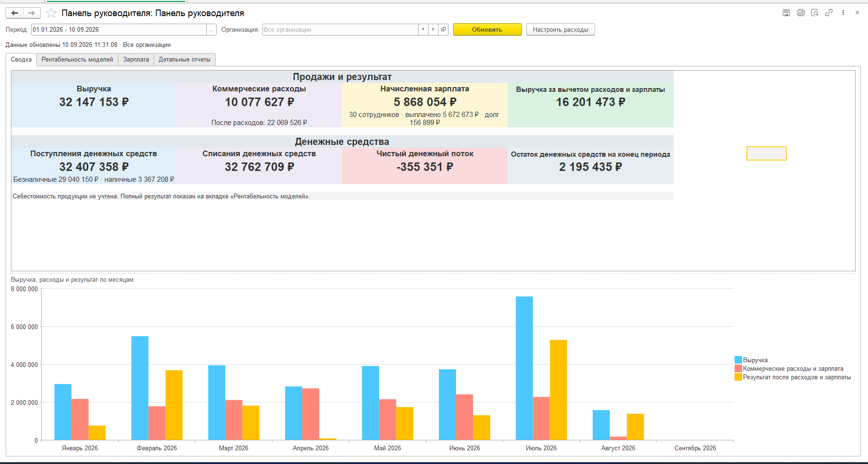868x464 pixels.
Task: Go back using the left arrow button
Action: (x=15, y=13)
